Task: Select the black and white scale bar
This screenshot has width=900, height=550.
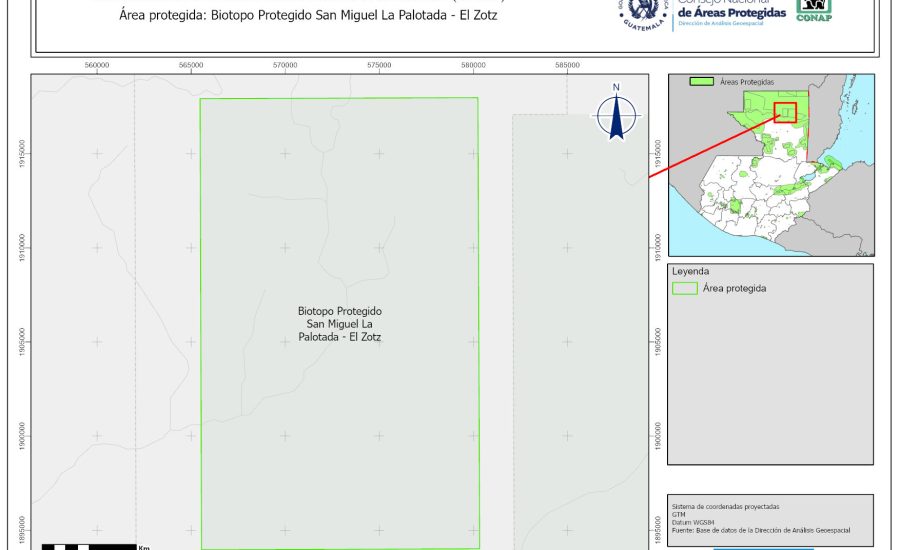Action: [x=89, y=546]
